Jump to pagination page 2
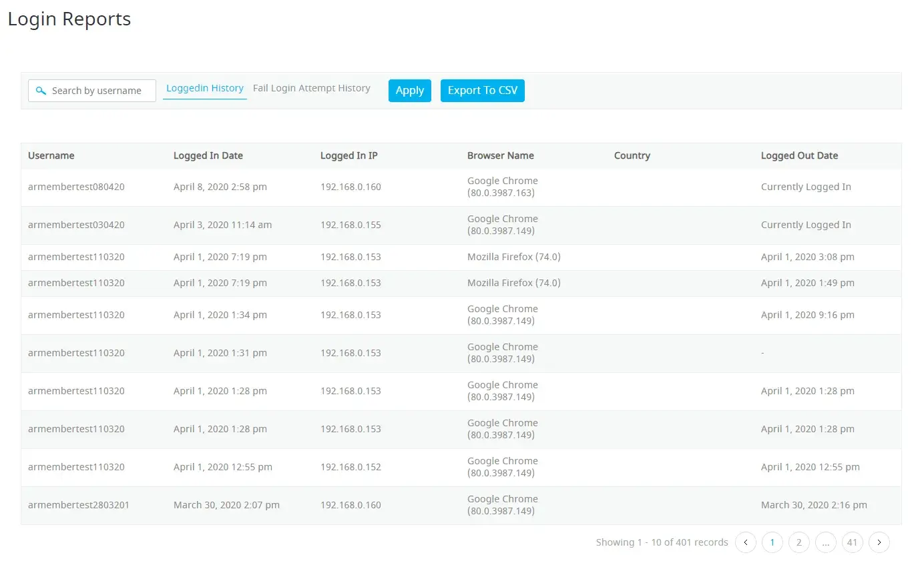The height and width of the screenshot is (569, 924). pyautogui.click(x=799, y=542)
